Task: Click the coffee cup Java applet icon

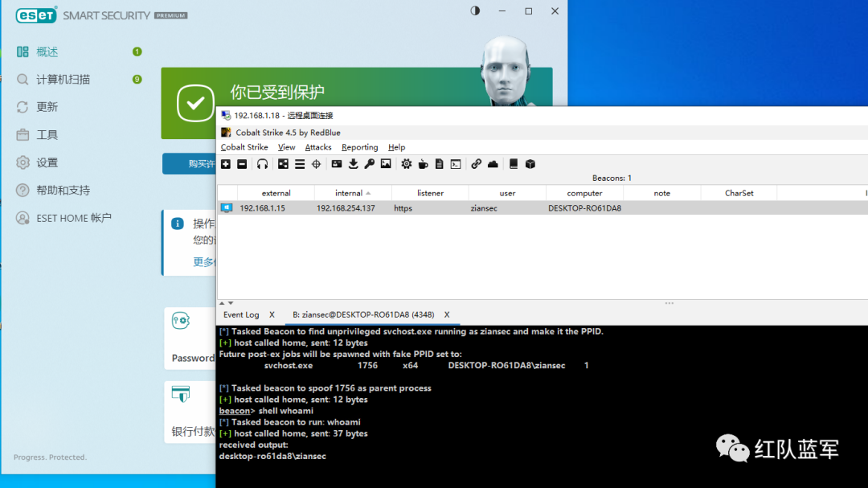Action: [423, 164]
